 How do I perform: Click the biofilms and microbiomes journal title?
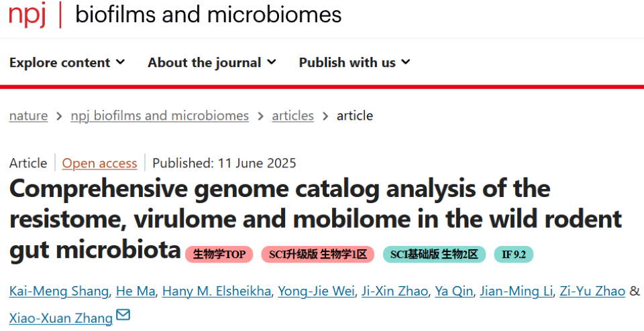tap(208, 14)
